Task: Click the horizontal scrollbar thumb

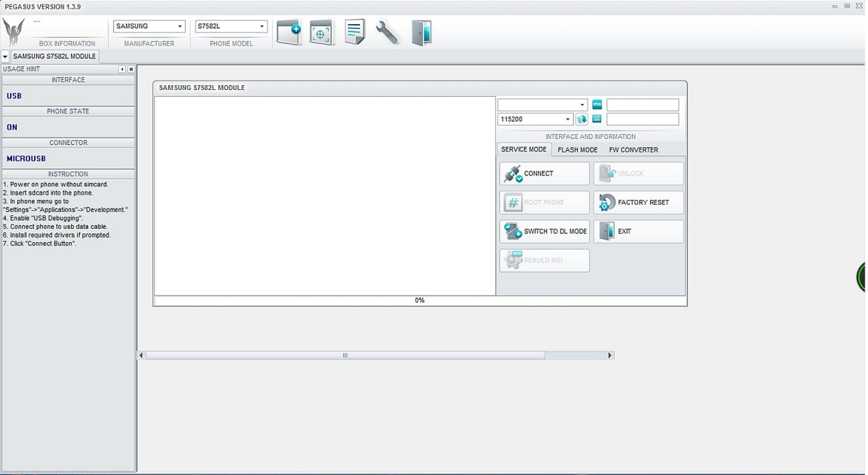Action: 345,356
